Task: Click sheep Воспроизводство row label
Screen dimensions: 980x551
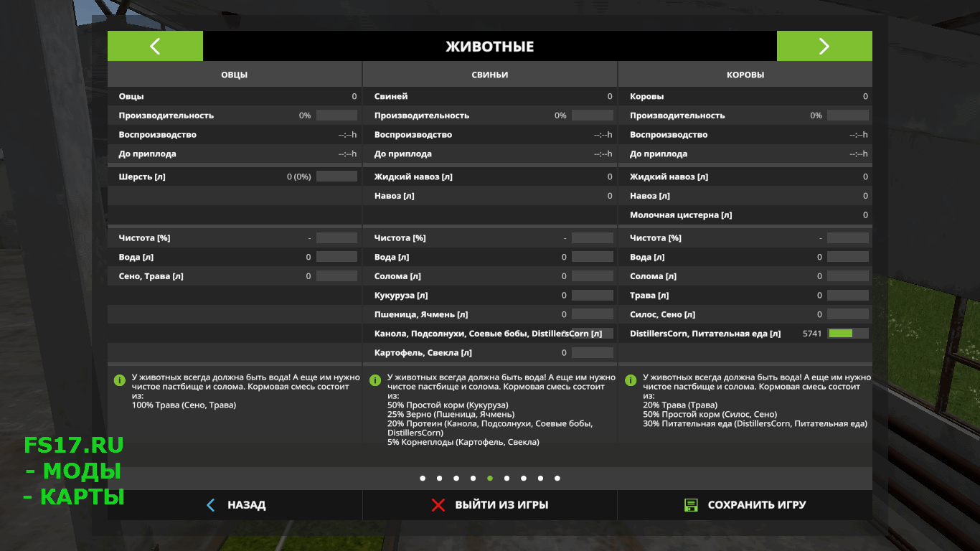Action: (x=157, y=135)
